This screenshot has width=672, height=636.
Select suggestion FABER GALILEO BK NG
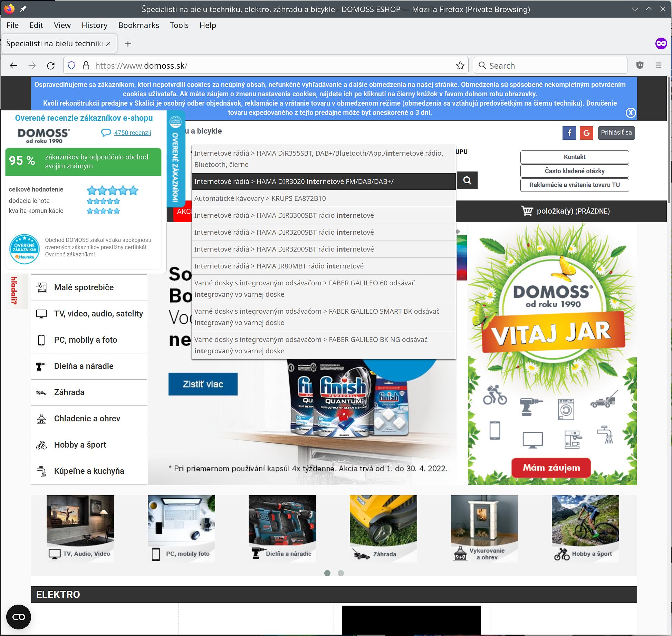324,345
